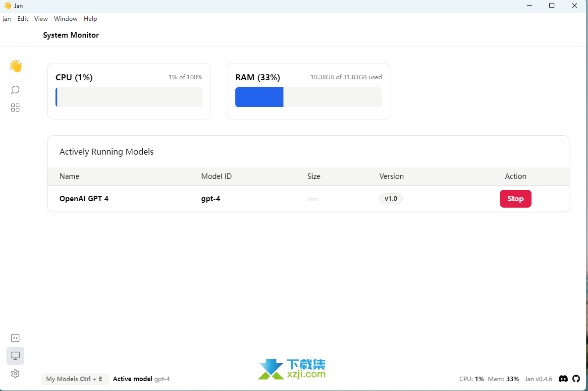Open the Window menu

point(65,19)
